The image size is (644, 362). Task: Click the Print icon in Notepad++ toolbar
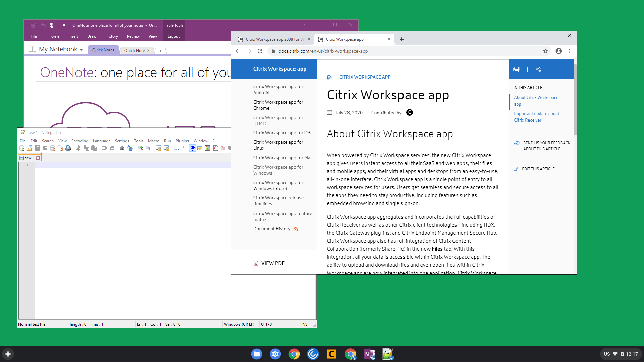pos(68,148)
